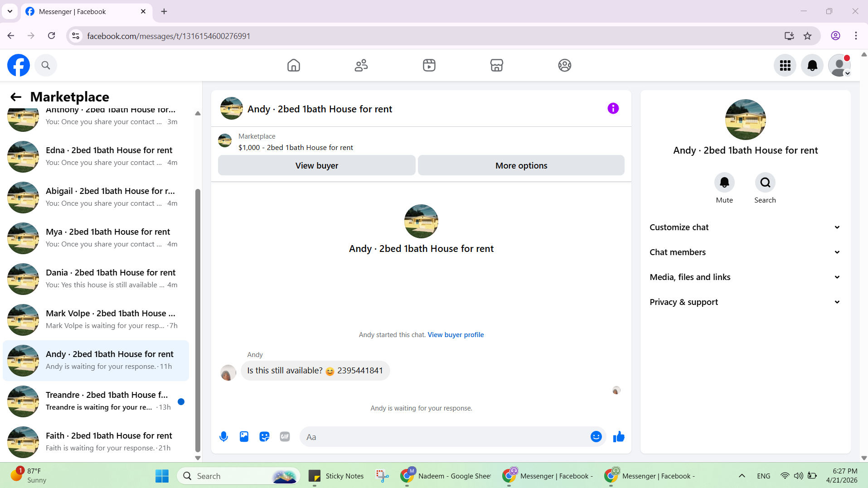The image size is (868, 488).
Task: Open Dania's 2bed 1bath conversation
Action: click(96, 279)
